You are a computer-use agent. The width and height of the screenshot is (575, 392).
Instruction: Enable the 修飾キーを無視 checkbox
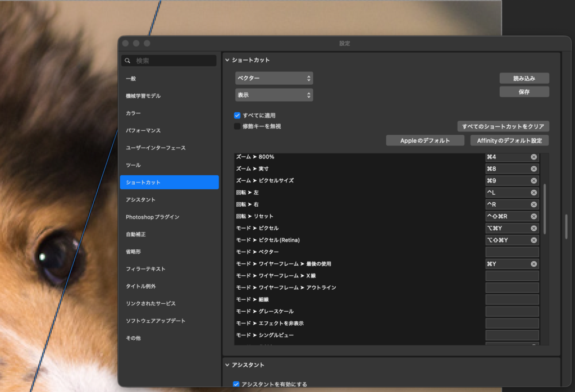tap(238, 126)
